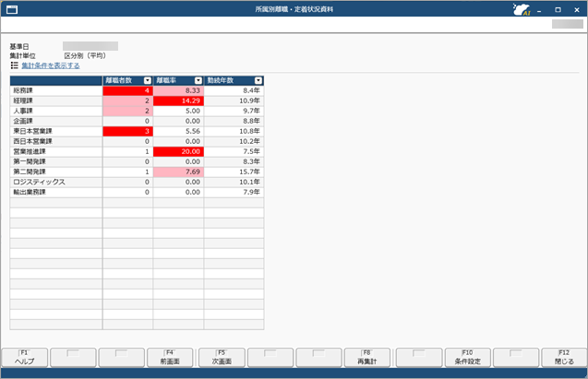Click the 区分別（平均） aggregation unit value
Viewport: 588px width, 379px height.
tap(85, 56)
